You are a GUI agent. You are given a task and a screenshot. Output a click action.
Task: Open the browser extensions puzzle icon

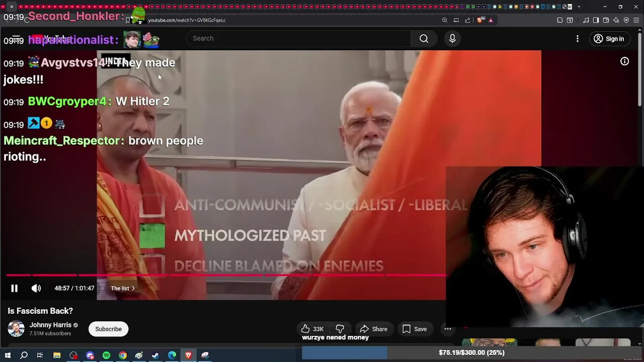point(560,20)
